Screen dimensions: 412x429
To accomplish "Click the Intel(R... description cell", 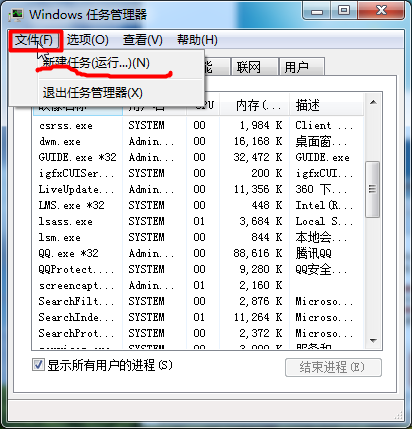I will pyautogui.click(x=324, y=205).
